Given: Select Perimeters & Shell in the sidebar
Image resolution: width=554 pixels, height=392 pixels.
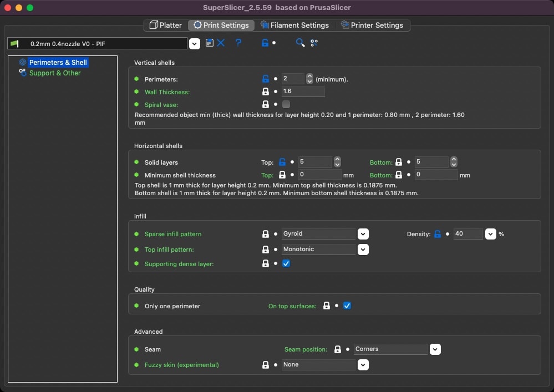Looking at the screenshot, I should (x=58, y=63).
